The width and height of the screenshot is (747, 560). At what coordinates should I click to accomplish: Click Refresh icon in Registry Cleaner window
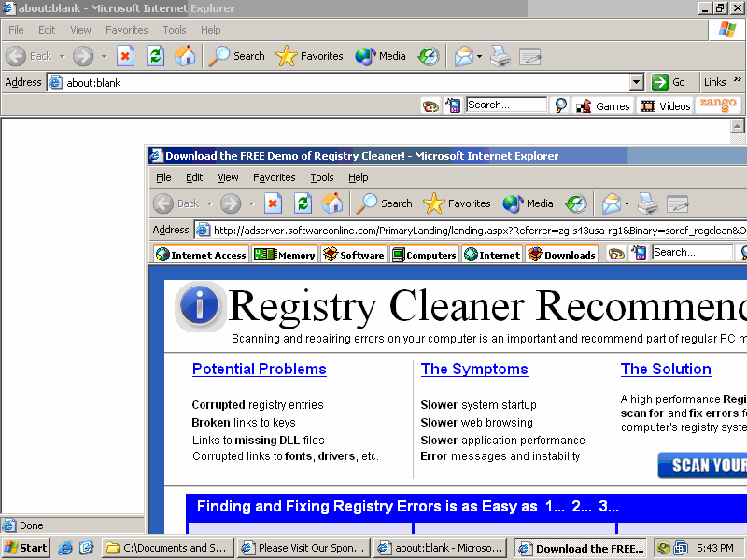[x=303, y=203]
